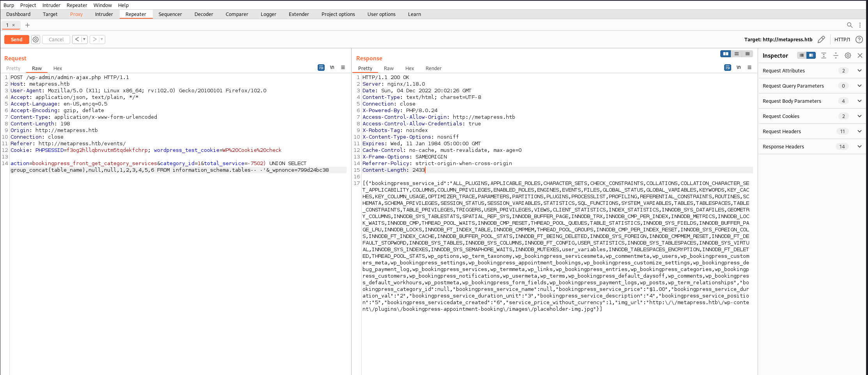
Task: Open the Project options tab
Action: point(338,14)
